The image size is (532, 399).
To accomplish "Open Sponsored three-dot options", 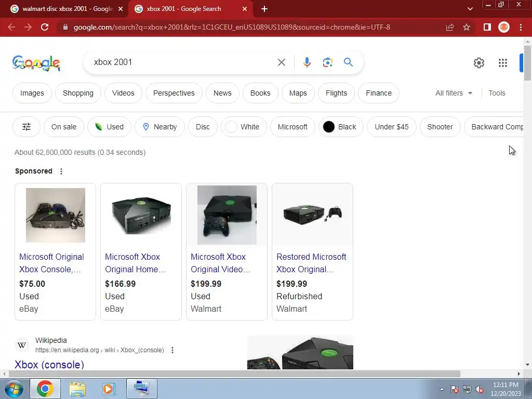I will (x=61, y=171).
